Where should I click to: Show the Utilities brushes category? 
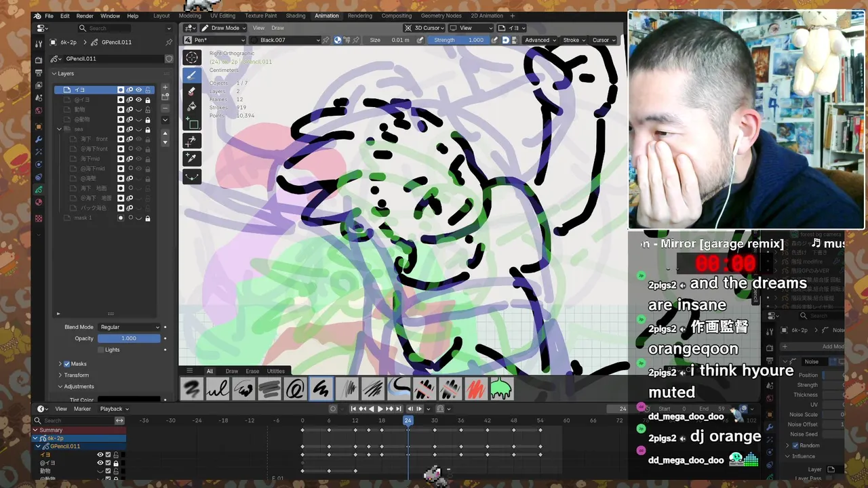(276, 371)
